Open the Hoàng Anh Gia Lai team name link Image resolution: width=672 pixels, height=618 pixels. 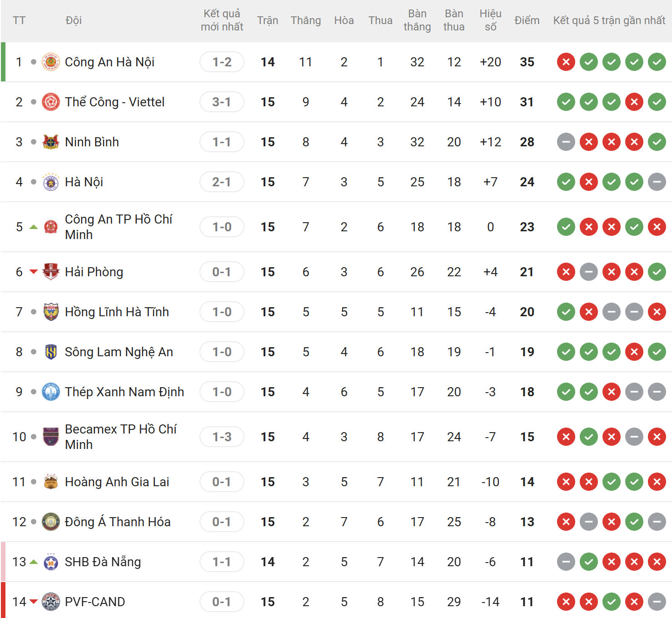coord(117,482)
